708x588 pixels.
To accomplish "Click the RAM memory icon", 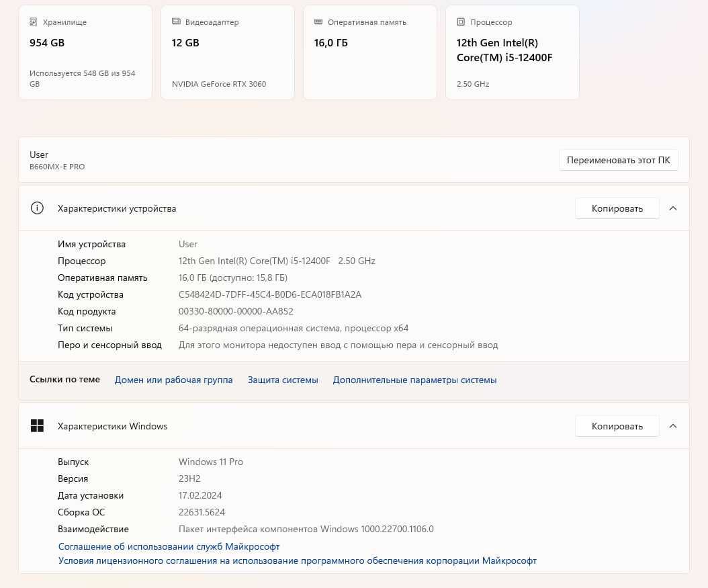I will click(x=318, y=22).
